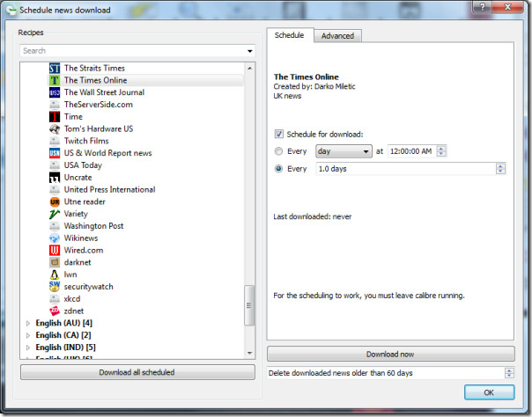532x417 pixels.
Task: Click Tom's Hardware US icon
Action: click(x=55, y=128)
